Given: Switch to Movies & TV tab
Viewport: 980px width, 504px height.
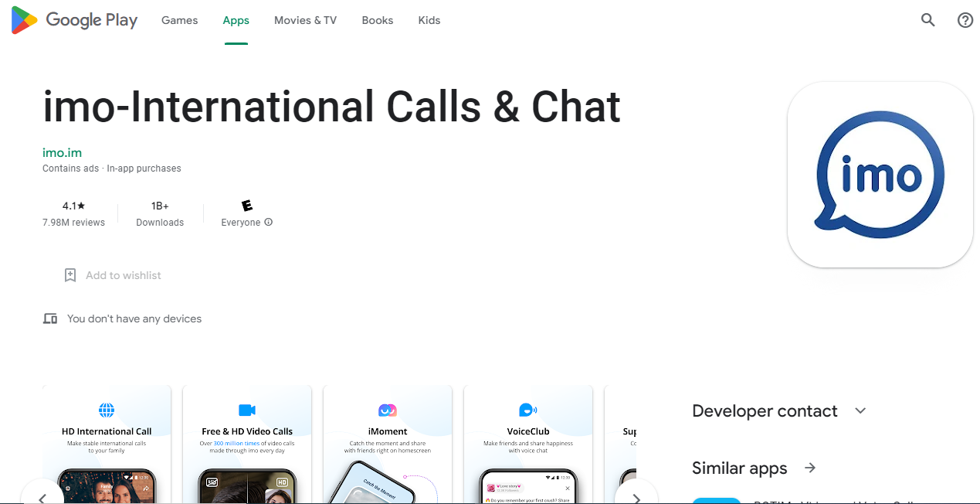Looking at the screenshot, I should (306, 20).
